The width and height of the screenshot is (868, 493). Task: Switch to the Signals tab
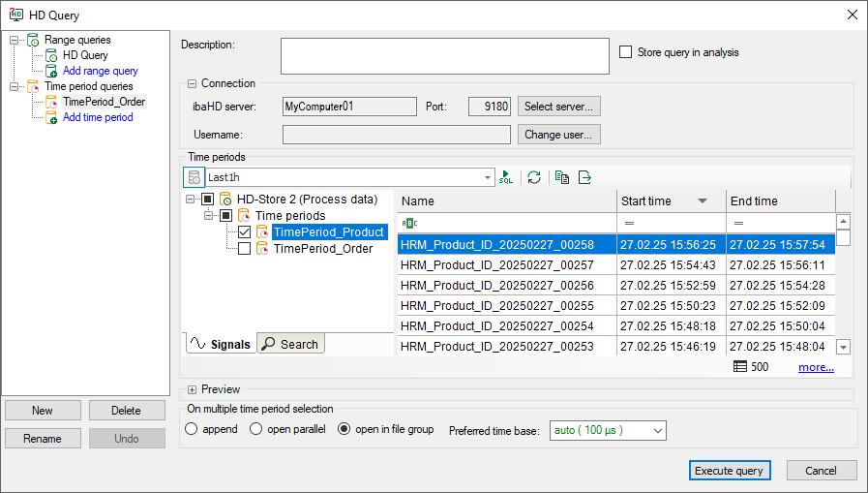220,344
